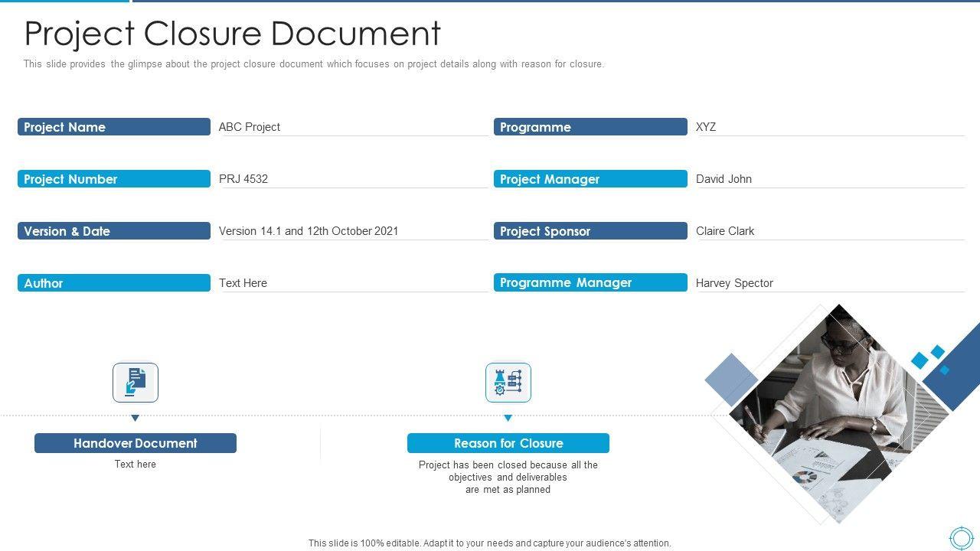The width and height of the screenshot is (980, 551).
Task: Select the Programme Manager label box
Action: (x=590, y=283)
